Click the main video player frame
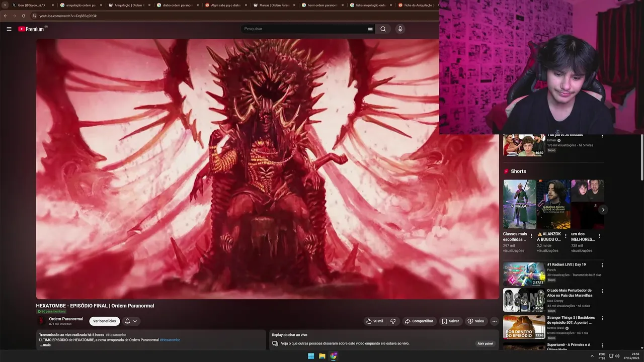The image size is (644, 362). [x=267, y=169]
